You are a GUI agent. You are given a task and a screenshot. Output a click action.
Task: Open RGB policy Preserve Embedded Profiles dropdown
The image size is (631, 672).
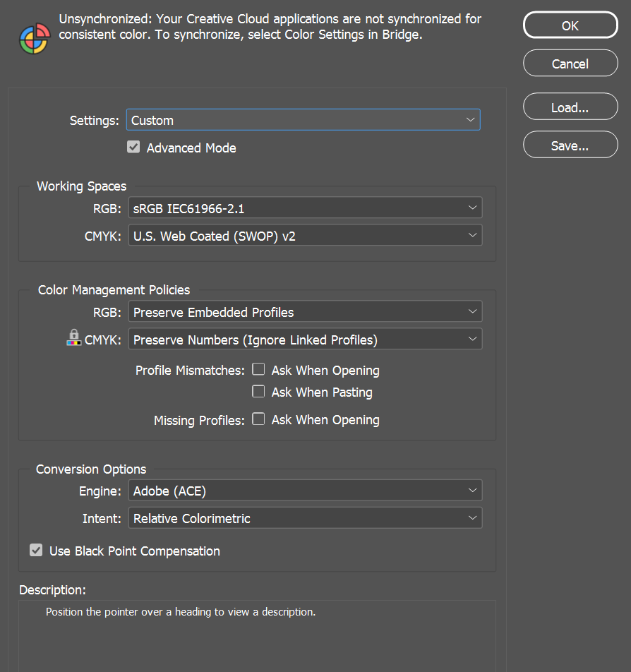coord(305,311)
